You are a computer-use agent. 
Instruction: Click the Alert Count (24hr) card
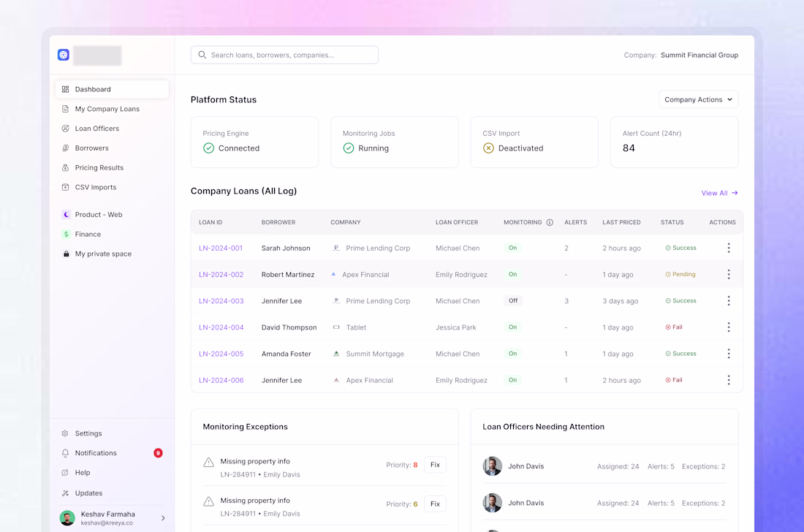click(x=675, y=142)
